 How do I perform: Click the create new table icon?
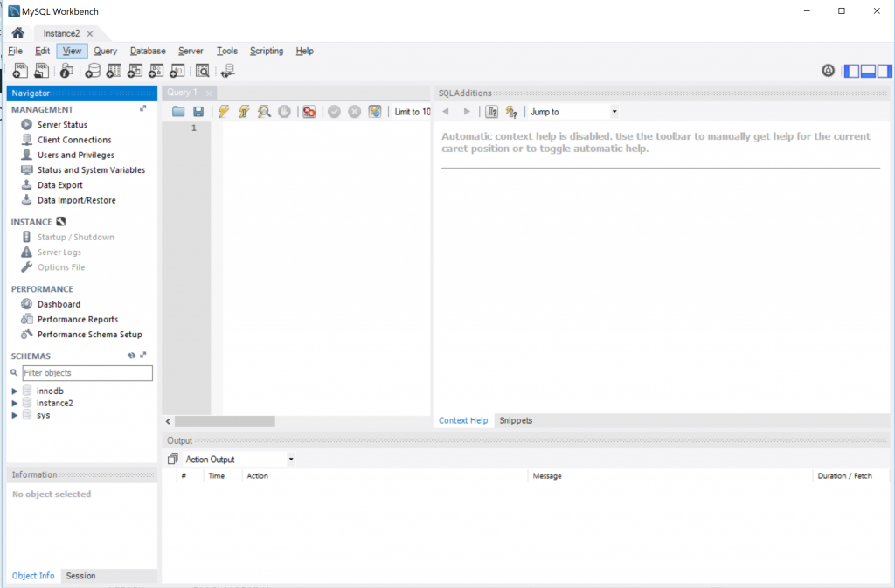(x=114, y=71)
